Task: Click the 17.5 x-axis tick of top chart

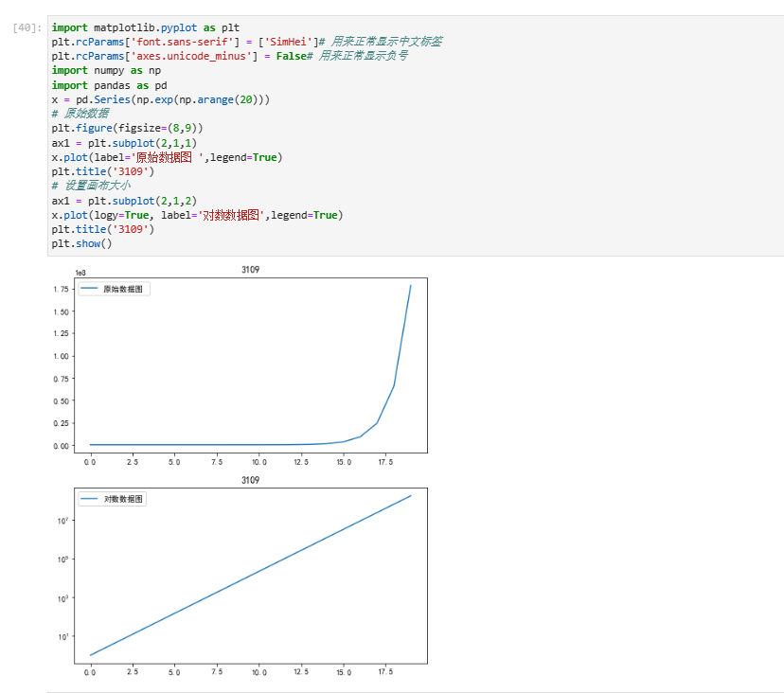Action: 385,462
